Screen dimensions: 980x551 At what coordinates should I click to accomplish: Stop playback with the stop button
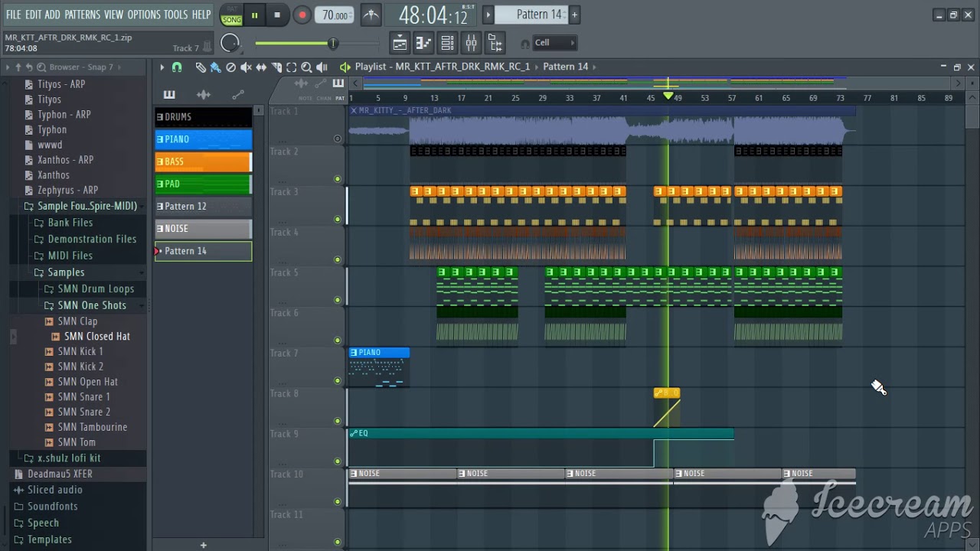pos(277,15)
